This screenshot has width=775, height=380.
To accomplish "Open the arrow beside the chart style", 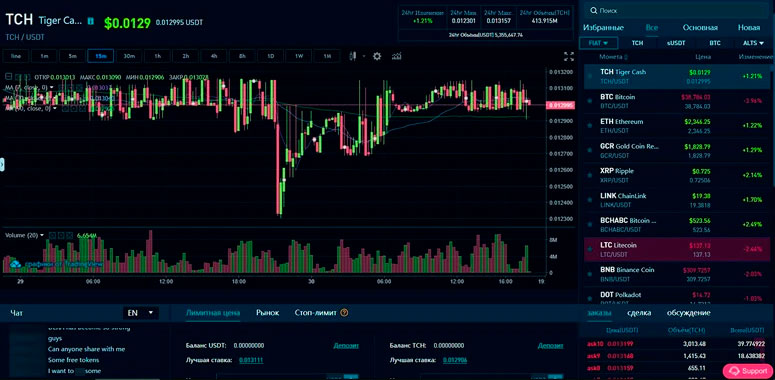I will coord(364,56).
